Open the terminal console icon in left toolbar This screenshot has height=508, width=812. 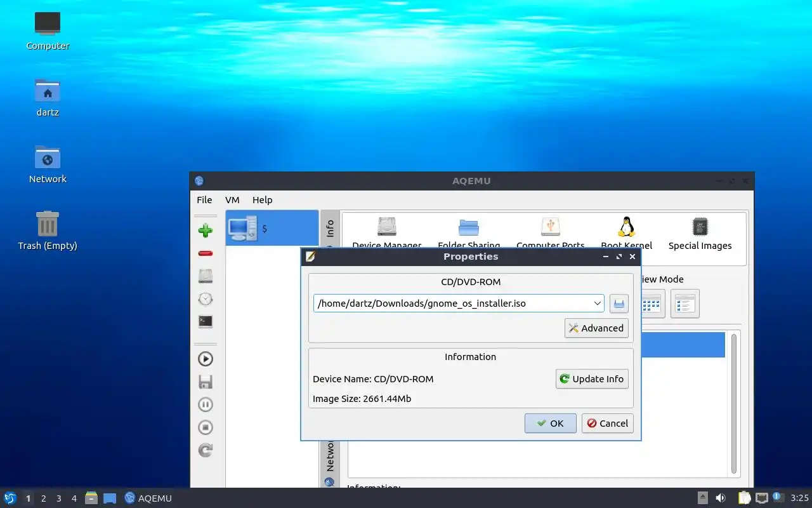tap(205, 321)
